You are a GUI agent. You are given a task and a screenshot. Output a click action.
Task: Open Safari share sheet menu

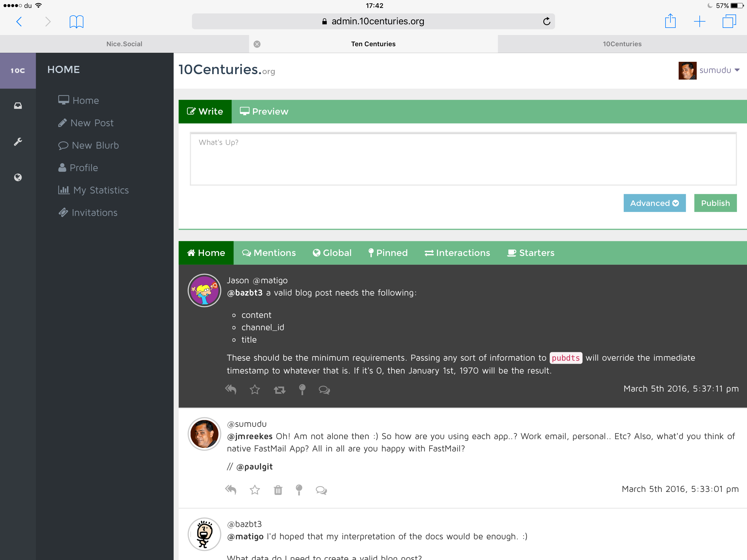pos(670,21)
